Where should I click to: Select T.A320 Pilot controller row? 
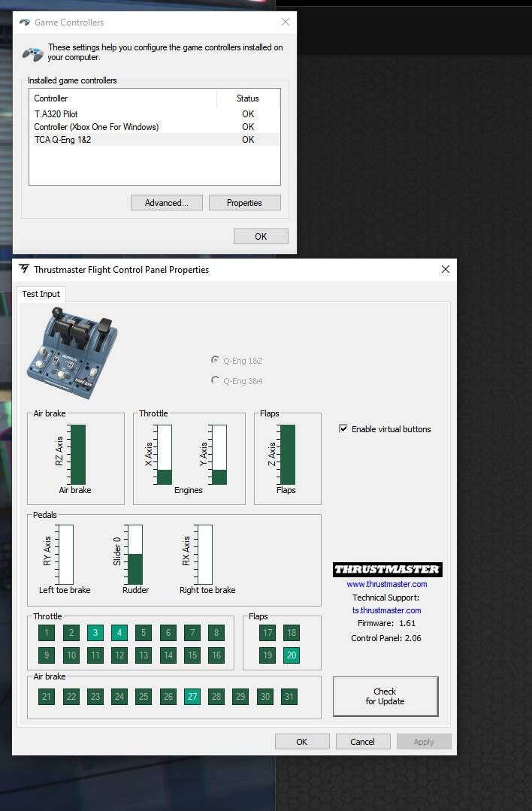coord(155,113)
